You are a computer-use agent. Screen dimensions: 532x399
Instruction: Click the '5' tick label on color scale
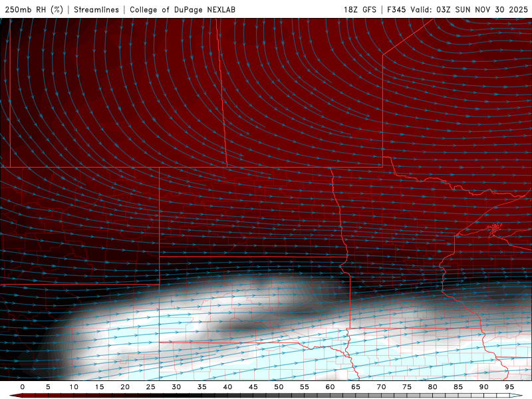[x=48, y=387]
